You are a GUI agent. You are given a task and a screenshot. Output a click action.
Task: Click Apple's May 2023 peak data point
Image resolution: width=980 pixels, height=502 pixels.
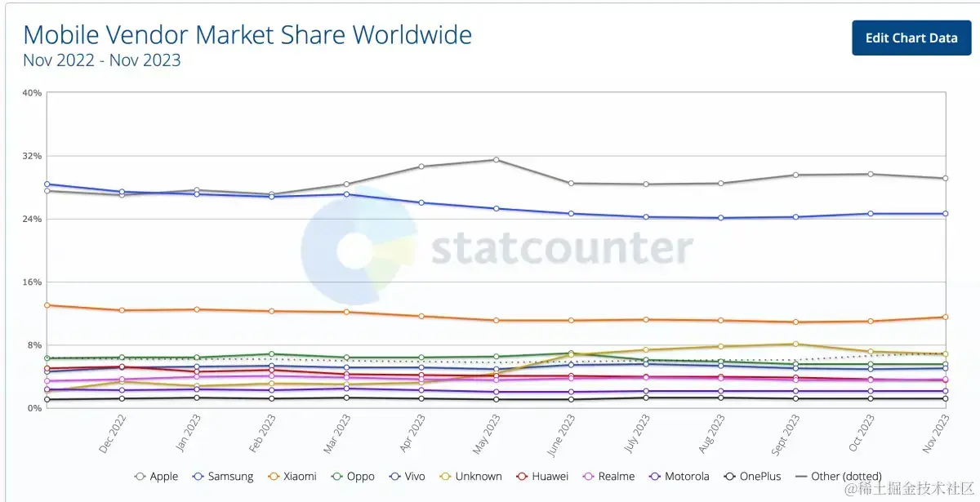point(496,159)
